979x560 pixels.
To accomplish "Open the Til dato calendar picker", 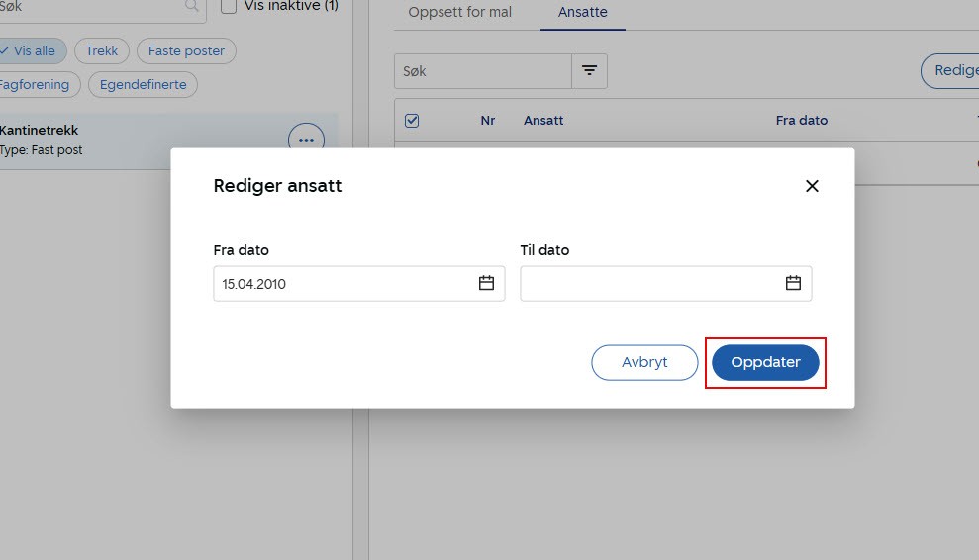I will click(793, 284).
